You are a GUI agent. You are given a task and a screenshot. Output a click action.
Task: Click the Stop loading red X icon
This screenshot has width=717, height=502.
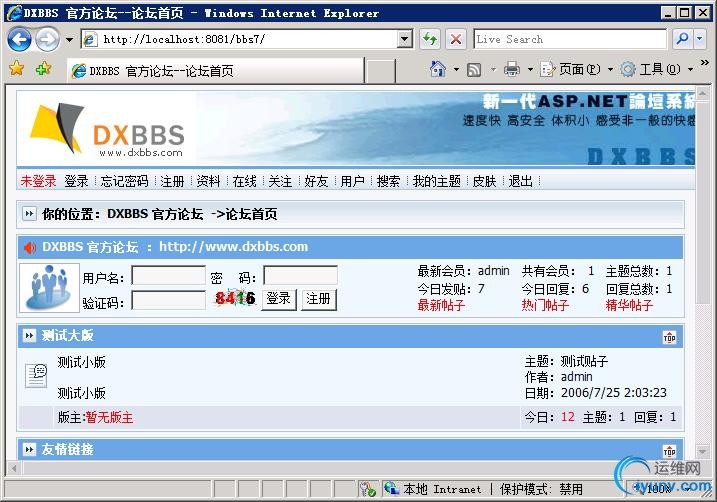[x=455, y=39]
